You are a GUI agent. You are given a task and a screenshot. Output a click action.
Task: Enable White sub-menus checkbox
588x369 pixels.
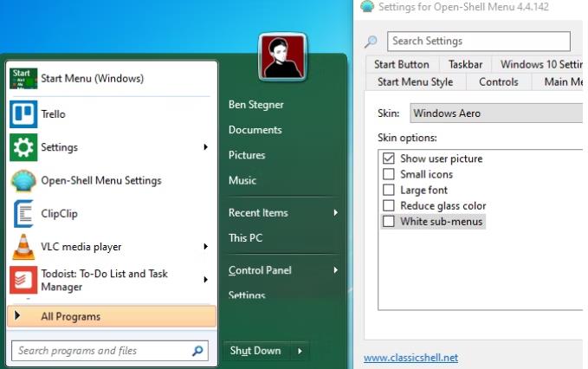(389, 221)
